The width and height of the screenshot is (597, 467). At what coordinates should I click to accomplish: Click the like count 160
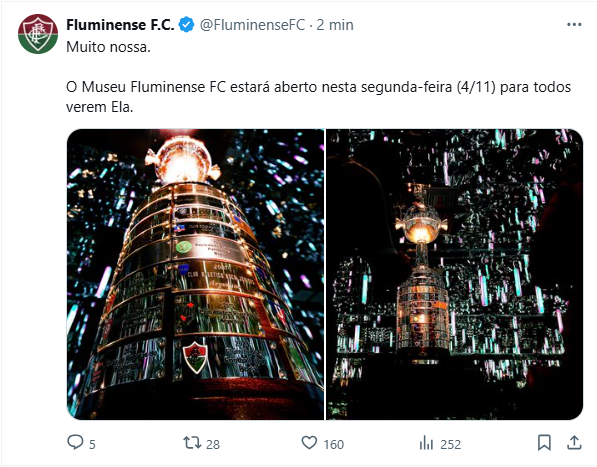334,444
